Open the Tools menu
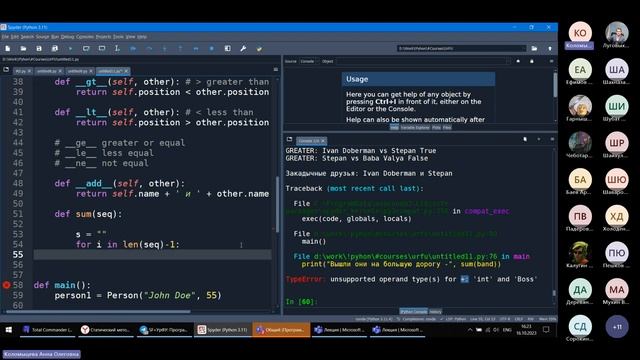Viewport: 640px width, 360px height. (x=118, y=37)
